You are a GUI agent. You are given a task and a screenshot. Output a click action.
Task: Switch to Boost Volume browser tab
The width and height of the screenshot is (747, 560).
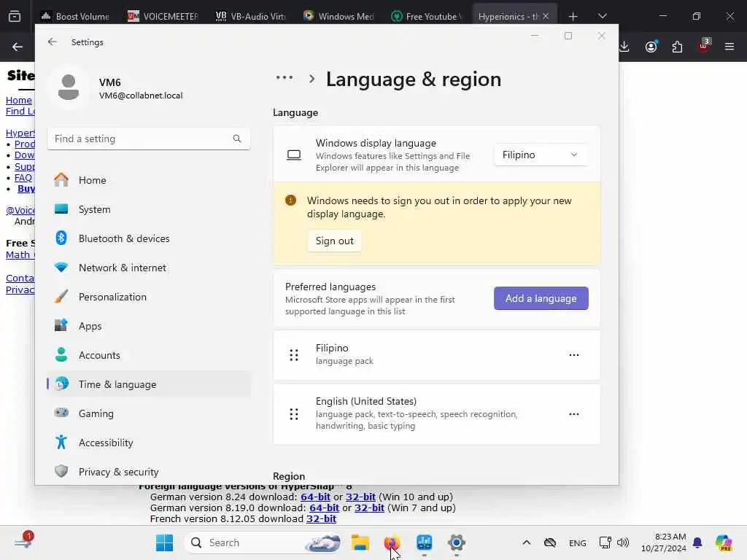coord(76,16)
